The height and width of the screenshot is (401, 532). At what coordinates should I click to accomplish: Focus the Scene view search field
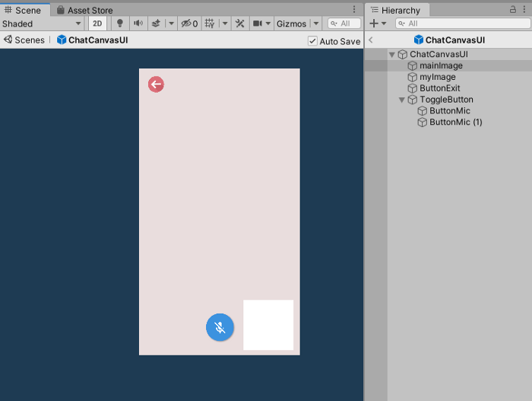tap(344, 24)
